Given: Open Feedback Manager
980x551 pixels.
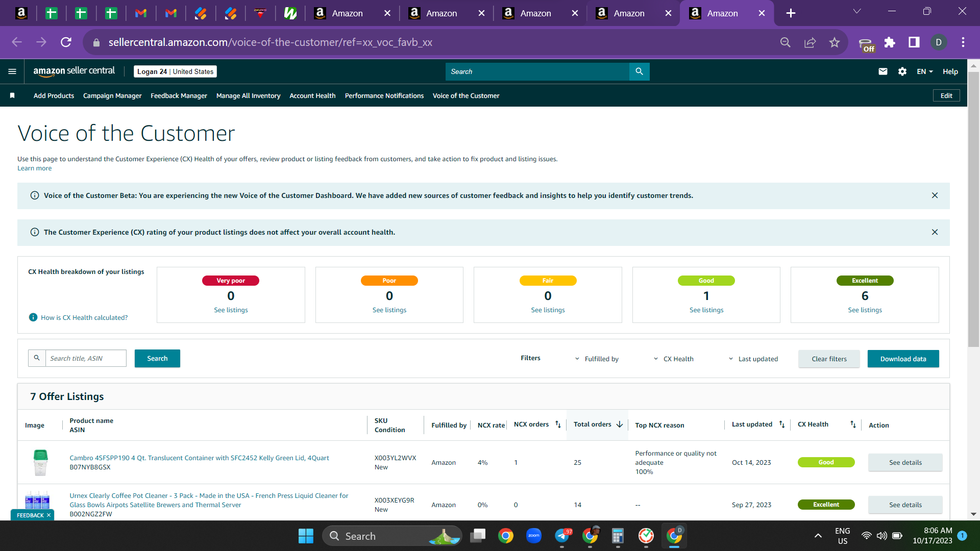Looking at the screenshot, I should [x=179, y=95].
